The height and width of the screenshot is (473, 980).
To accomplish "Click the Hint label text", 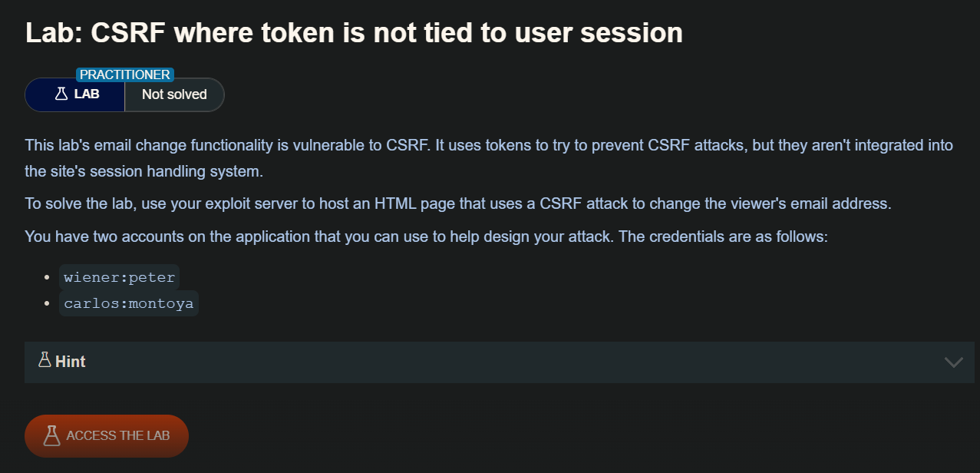I will (x=70, y=362).
